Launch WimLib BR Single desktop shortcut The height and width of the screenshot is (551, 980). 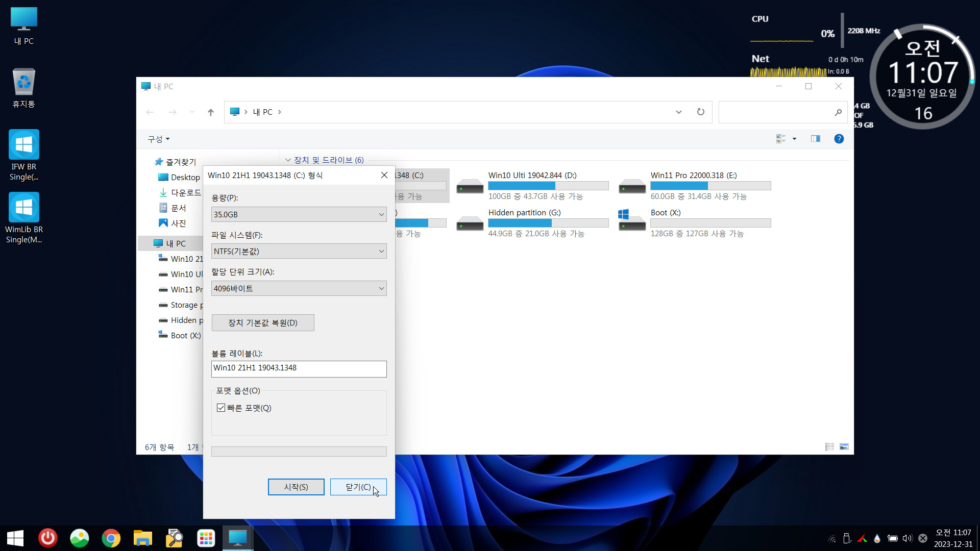24,218
